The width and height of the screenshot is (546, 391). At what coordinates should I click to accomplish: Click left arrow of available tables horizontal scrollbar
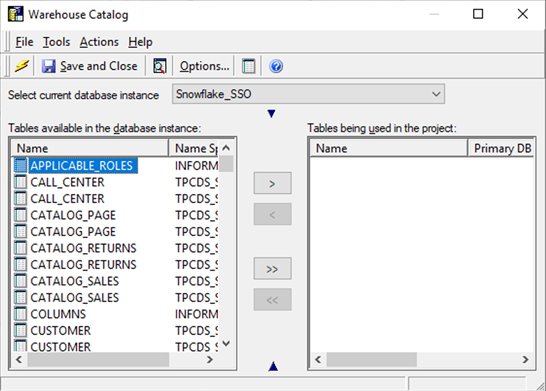(x=19, y=359)
